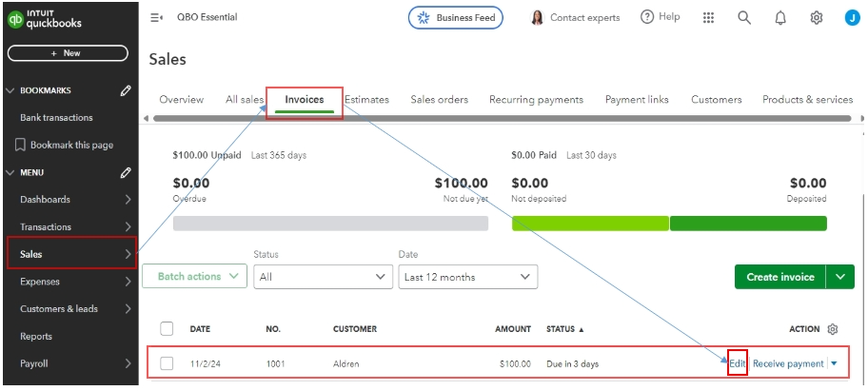The image size is (868, 391).
Task: Open the Status filter dropdown
Action: pyautogui.click(x=323, y=277)
